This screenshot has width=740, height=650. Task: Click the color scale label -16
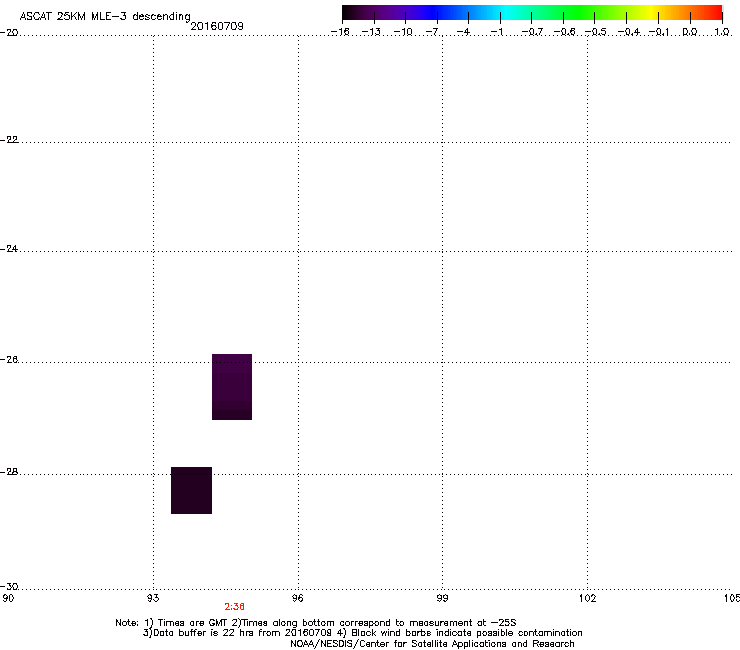click(340, 32)
